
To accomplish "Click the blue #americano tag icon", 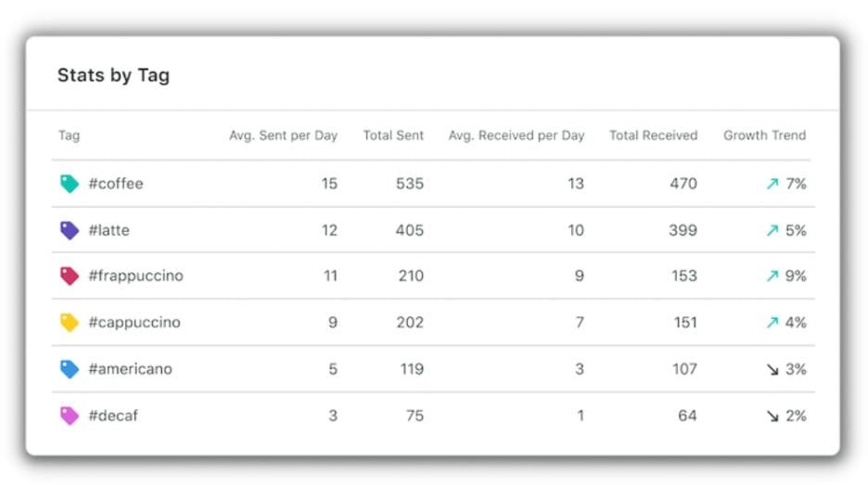I will coord(70,369).
